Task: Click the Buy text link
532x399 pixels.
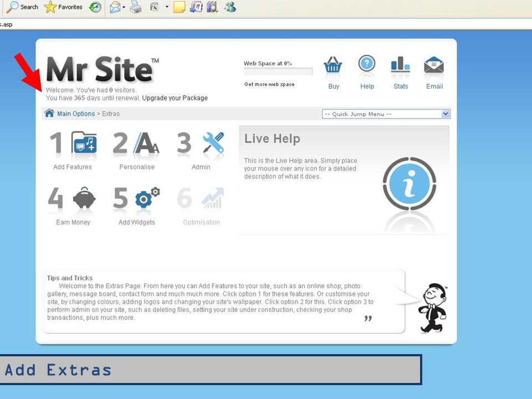Action: (334, 86)
